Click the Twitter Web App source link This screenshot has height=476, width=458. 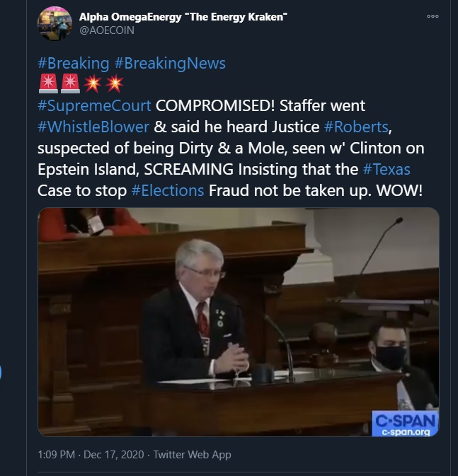point(192,455)
